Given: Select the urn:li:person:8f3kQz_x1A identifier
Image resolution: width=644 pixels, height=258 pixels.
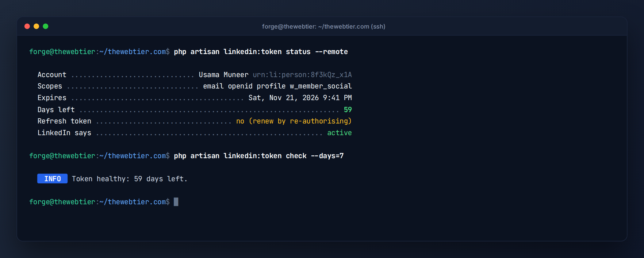Looking at the screenshot, I should click(x=302, y=75).
